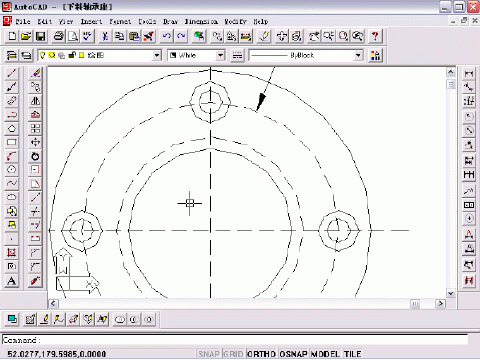The image size is (480, 360).
Task: Select the Line draw tool
Action: [12, 73]
